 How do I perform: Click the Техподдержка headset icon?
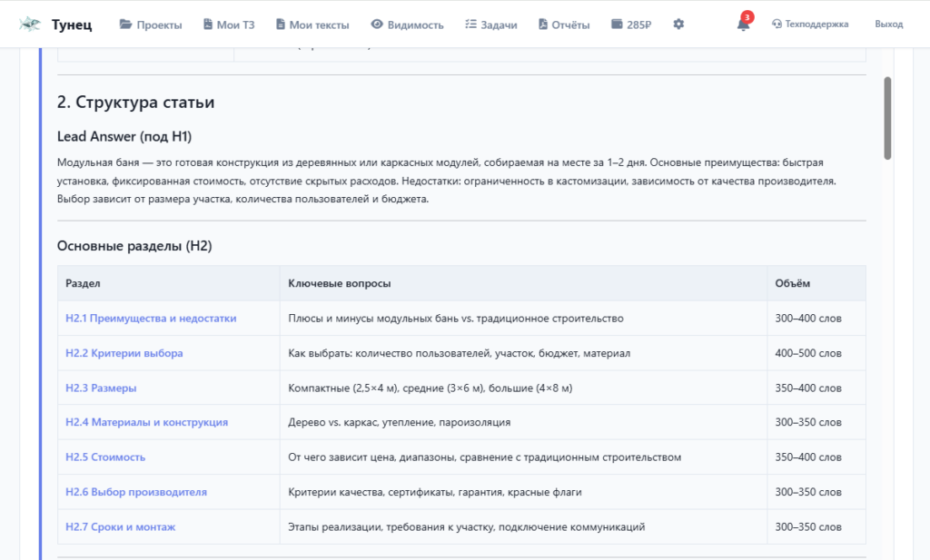tap(777, 25)
